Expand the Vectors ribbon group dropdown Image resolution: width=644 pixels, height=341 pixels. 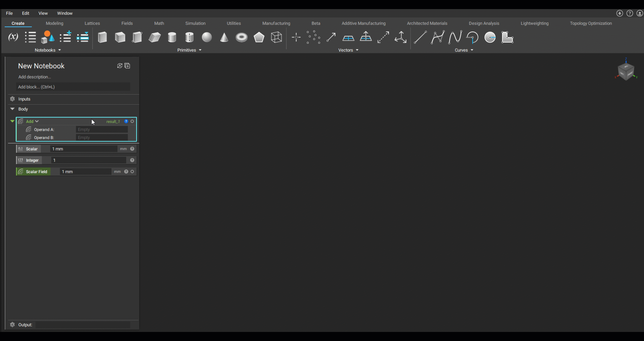click(x=357, y=50)
